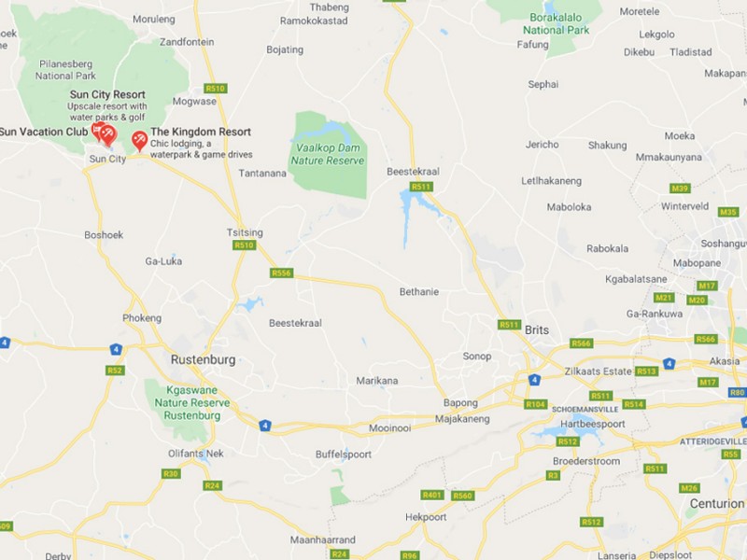
Task: Click the R556 road shield marker
Action: coord(282,273)
